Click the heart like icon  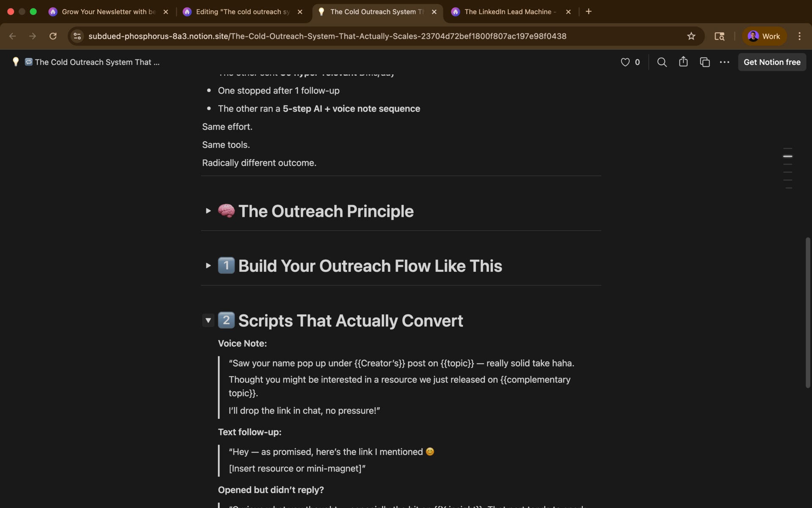tap(625, 62)
